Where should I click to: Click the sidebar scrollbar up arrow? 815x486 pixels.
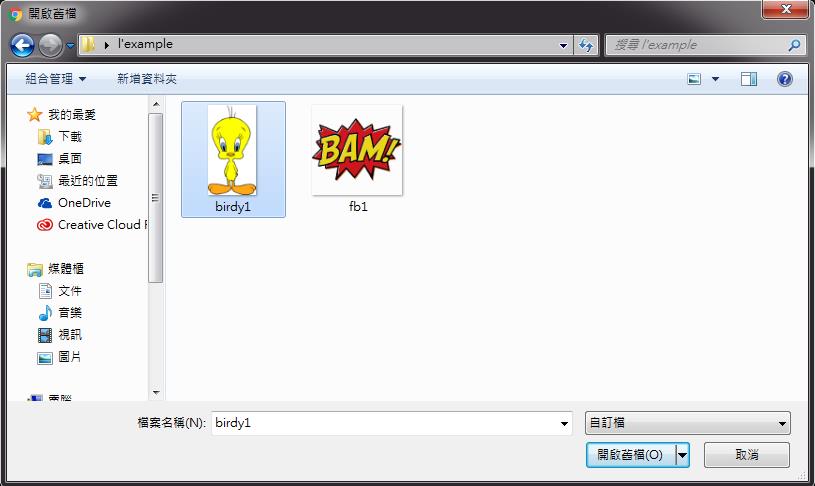tap(156, 104)
